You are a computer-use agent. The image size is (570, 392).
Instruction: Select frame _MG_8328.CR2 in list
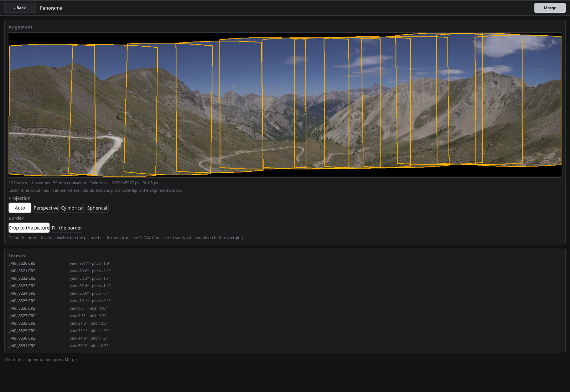[x=285, y=323]
